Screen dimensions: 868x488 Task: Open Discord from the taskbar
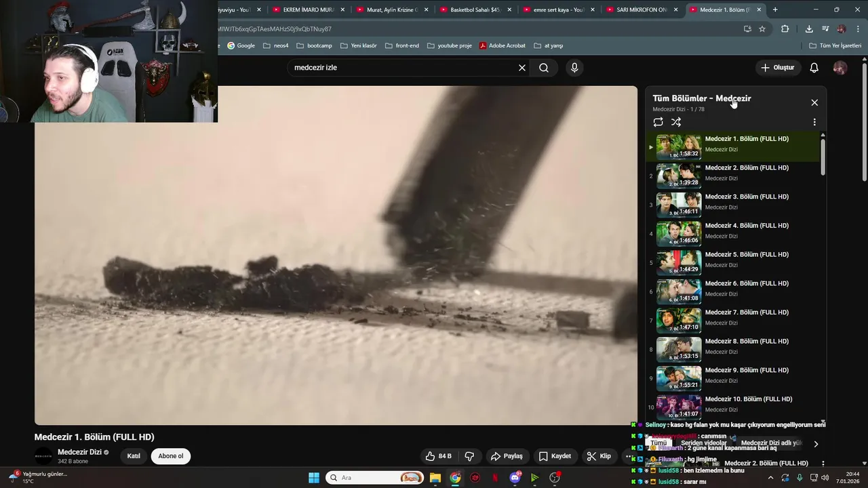coord(515,478)
